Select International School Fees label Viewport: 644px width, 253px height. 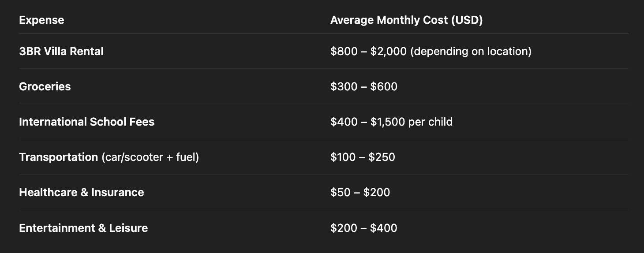[x=87, y=122]
